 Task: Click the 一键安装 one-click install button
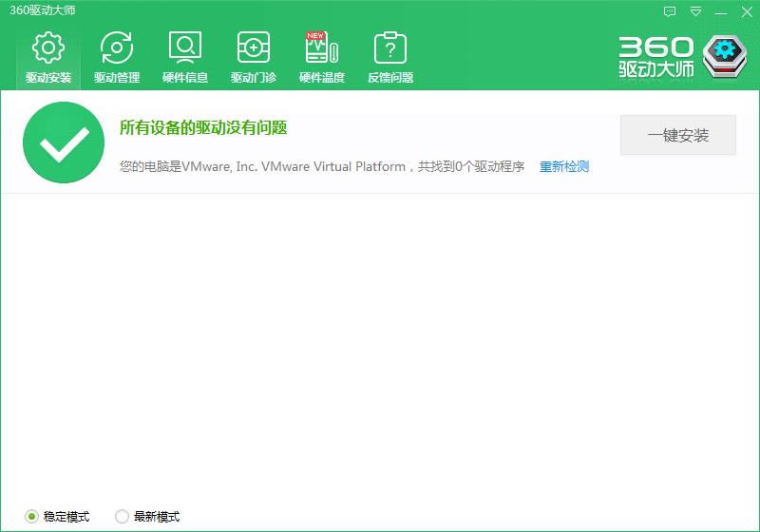point(678,135)
